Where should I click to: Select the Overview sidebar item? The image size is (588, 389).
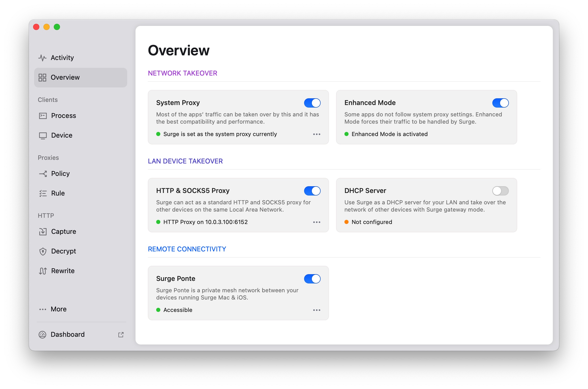pos(81,77)
